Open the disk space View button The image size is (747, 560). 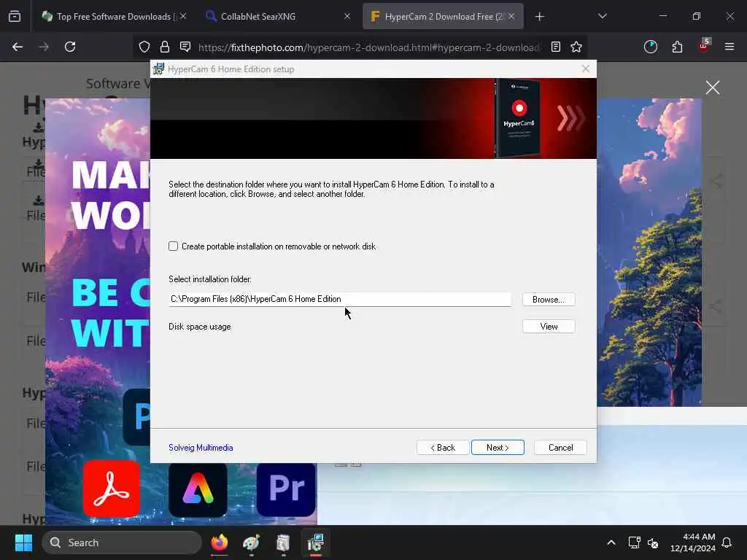tap(549, 327)
